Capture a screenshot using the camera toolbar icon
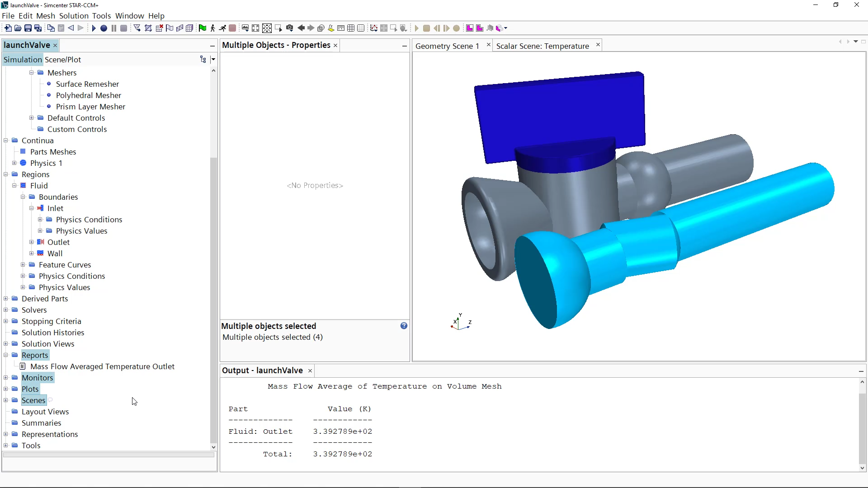 [x=289, y=28]
